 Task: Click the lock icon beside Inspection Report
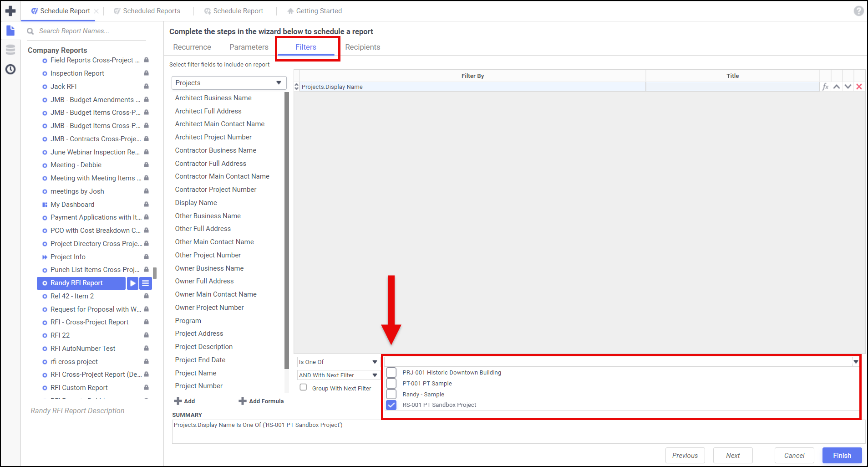(x=146, y=73)
